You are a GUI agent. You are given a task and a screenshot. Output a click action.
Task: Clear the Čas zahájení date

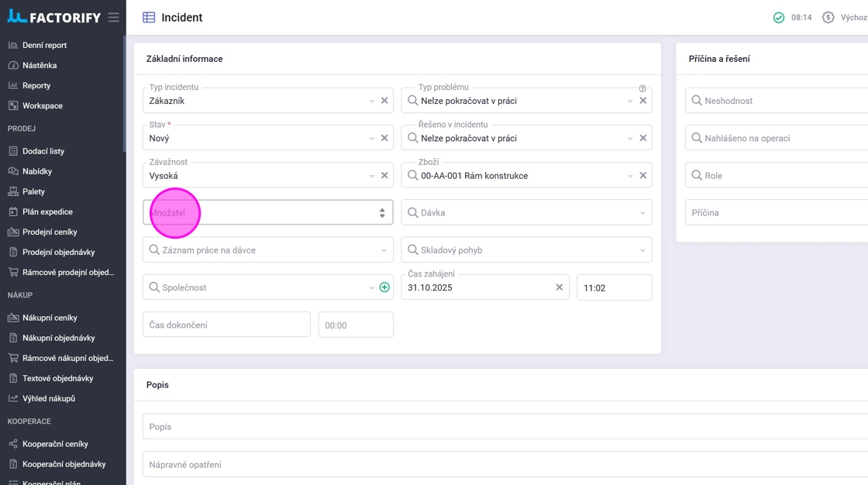(560, 287)
